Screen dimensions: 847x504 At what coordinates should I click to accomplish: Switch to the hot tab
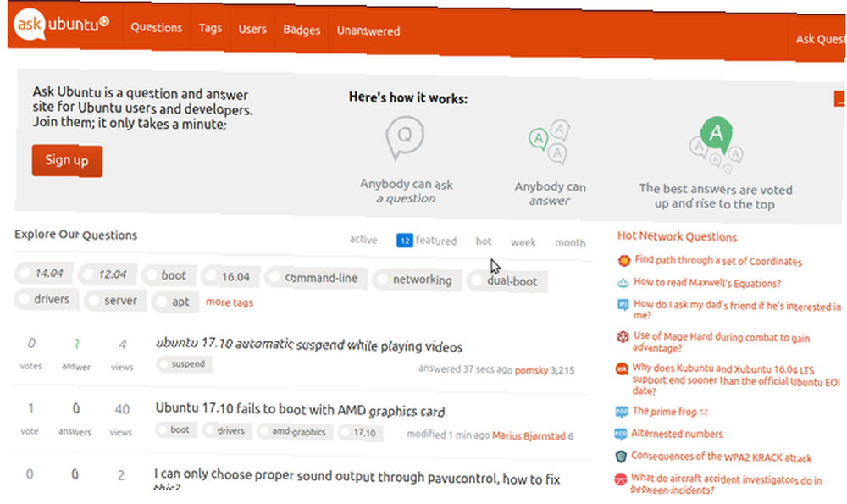click(484, 241)
